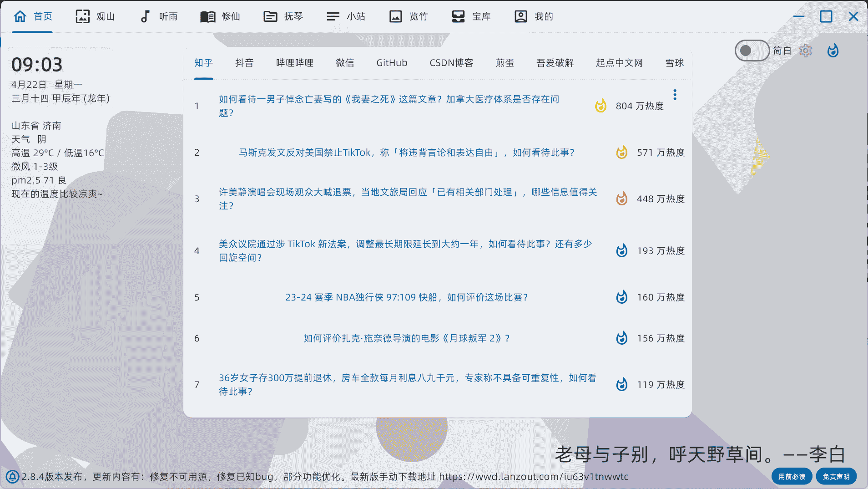Toggle the 简白 mode switch
This screenshot has height=489, width=868.
coord(752,51)
